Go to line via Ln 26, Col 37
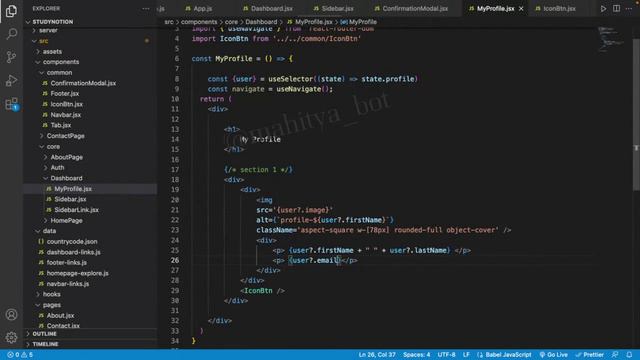This screenshot has height=360, width=640. pyautogui.click(x=377, y=355)
